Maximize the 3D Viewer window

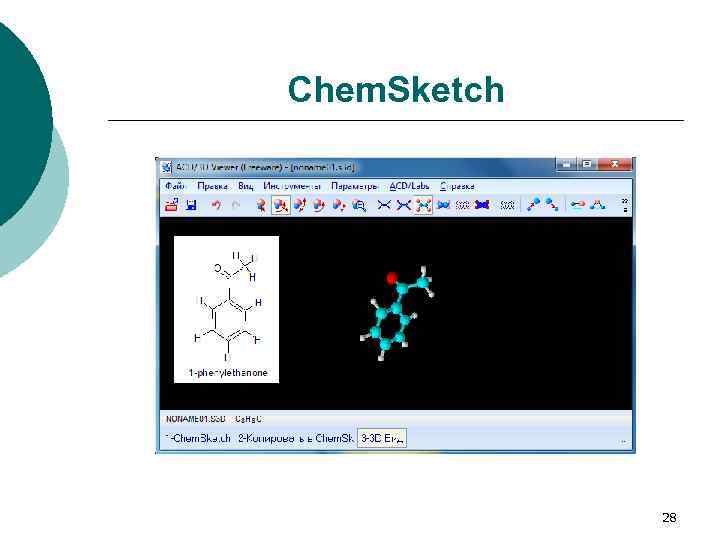587,164
